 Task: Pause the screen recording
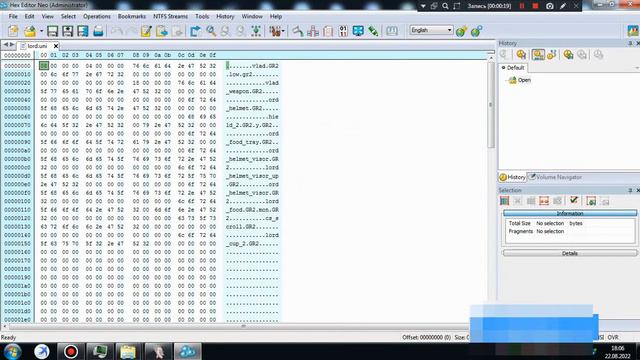click(x=522, y=6)
